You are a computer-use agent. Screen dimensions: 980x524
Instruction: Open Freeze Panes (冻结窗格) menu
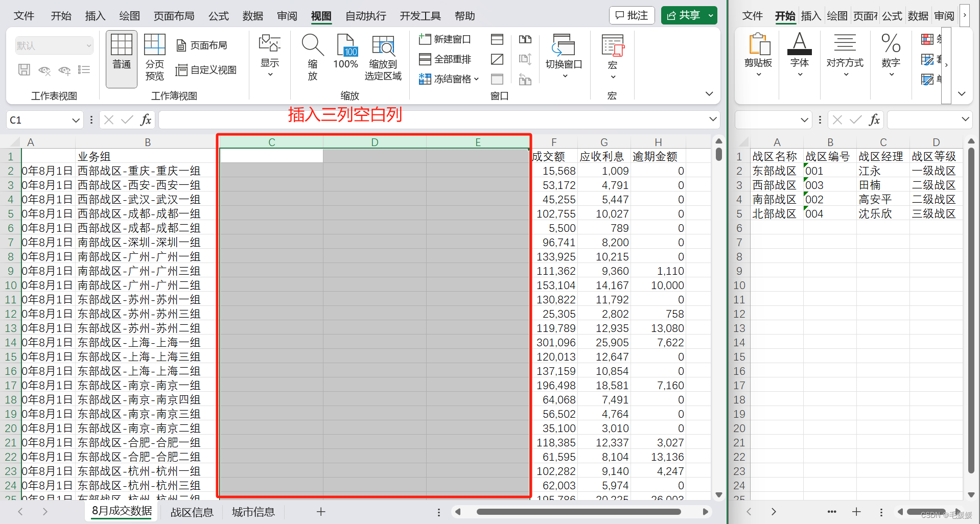click(x=449, y=79)
